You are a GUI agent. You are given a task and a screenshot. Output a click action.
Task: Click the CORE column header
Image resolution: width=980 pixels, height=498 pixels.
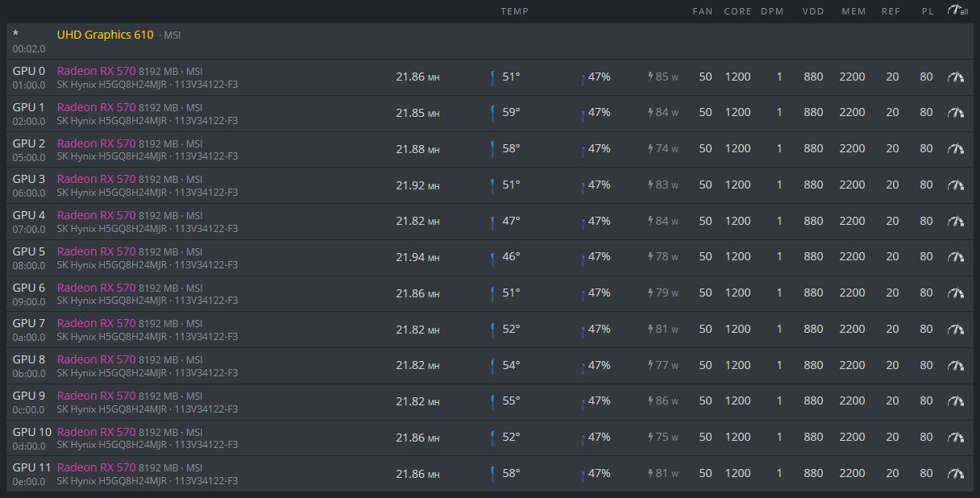737,11
